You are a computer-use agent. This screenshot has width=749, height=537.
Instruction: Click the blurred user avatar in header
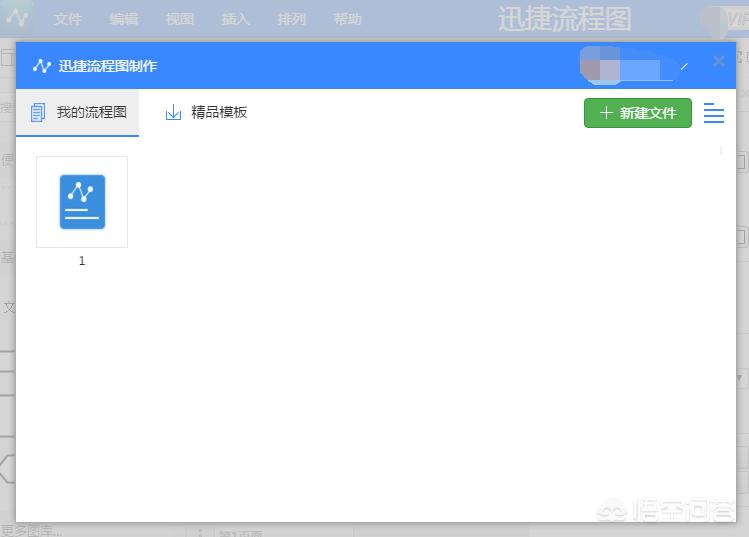click(x=600, y=65)
